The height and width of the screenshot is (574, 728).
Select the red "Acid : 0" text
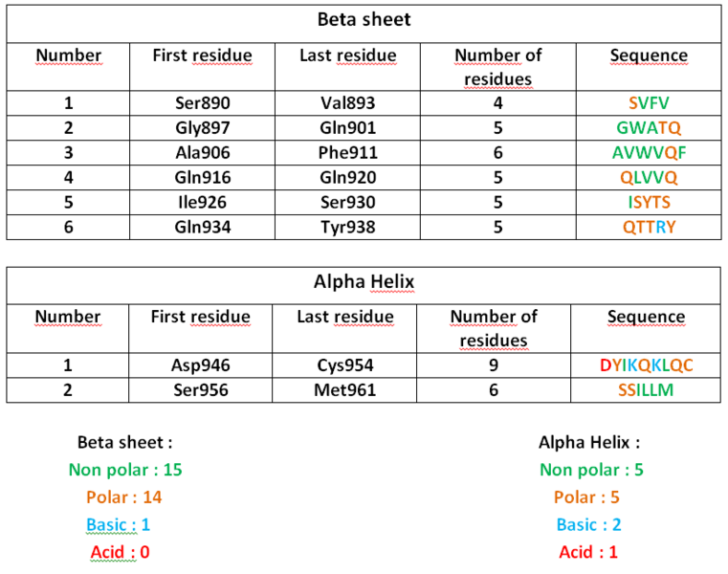[x=120, y=552]
